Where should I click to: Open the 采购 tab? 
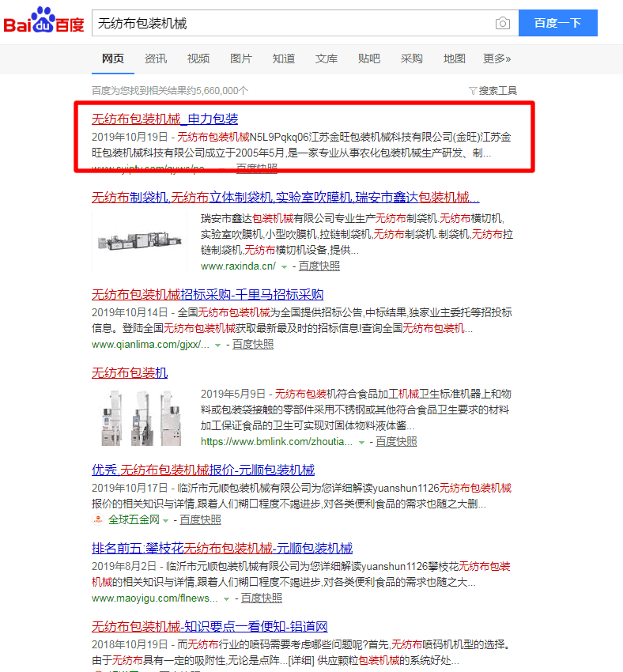coord(412,59)
